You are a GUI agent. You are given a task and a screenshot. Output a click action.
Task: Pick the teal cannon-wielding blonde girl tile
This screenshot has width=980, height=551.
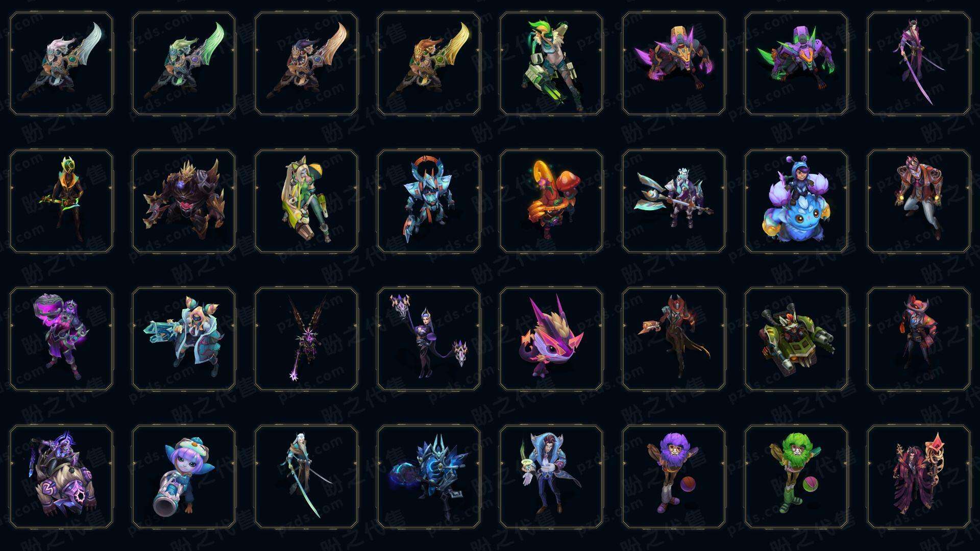pyautogui.click(x=184, y=339)
